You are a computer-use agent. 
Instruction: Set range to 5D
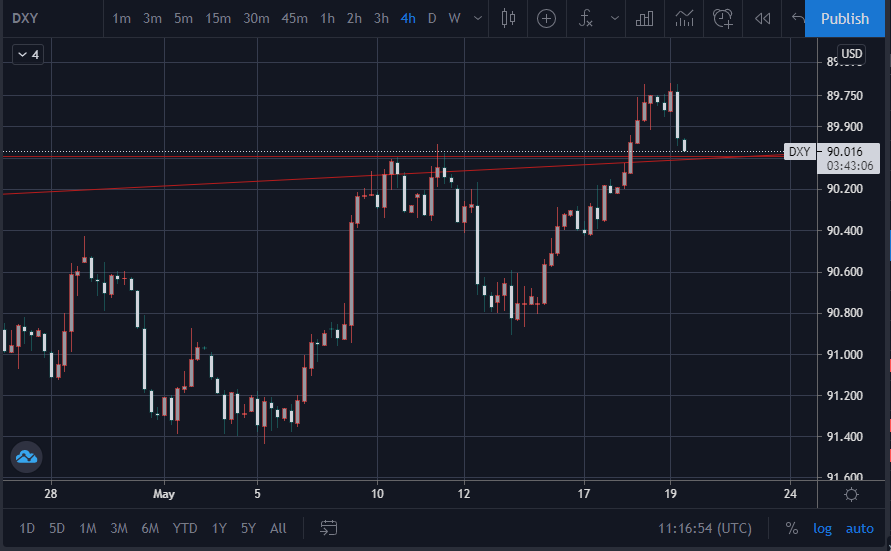(x=57, y=528)
